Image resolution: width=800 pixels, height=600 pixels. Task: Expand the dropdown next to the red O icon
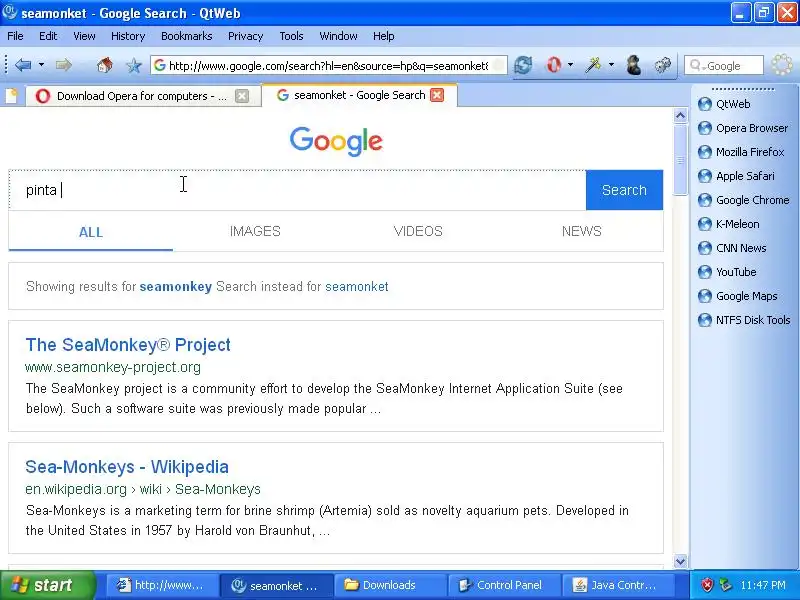(570, 65)
